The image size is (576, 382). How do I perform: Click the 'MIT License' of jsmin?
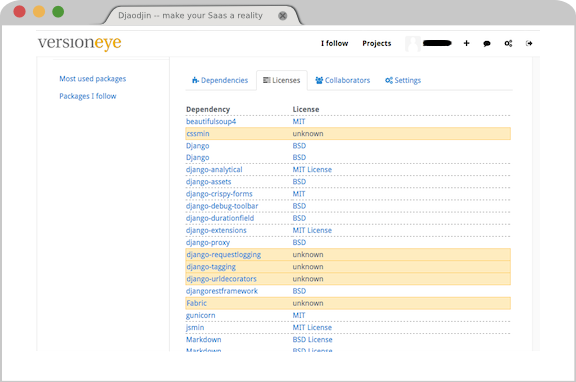(312, 327)
